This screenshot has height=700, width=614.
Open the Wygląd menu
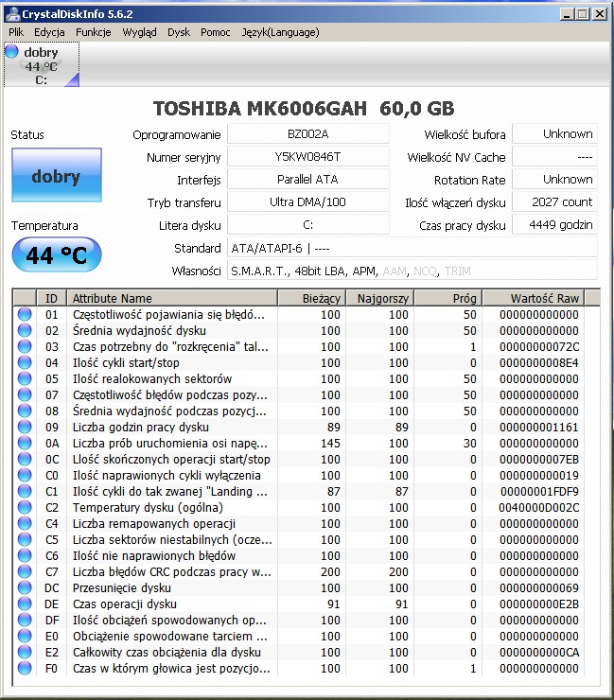[x=139, y=32]
